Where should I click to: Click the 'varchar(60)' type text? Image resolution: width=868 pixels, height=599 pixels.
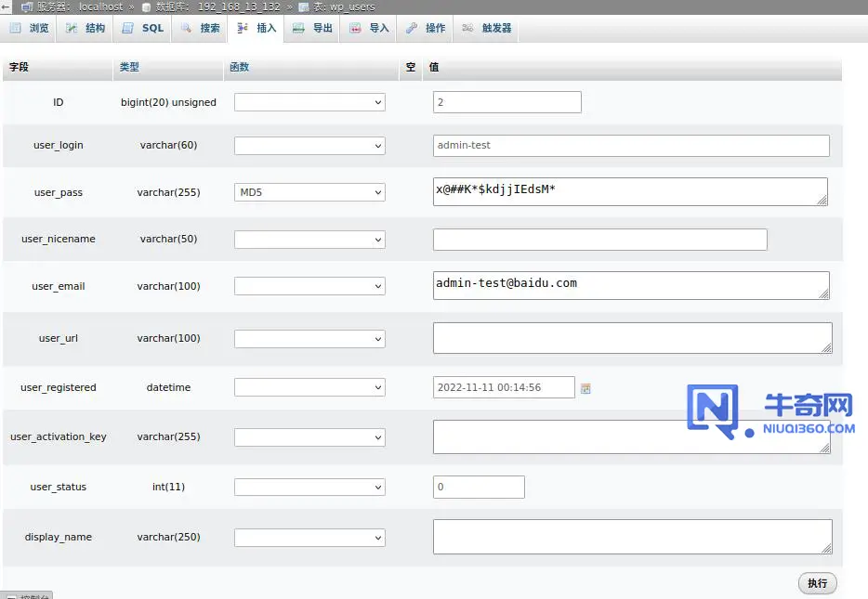click(x=168, y=145)
